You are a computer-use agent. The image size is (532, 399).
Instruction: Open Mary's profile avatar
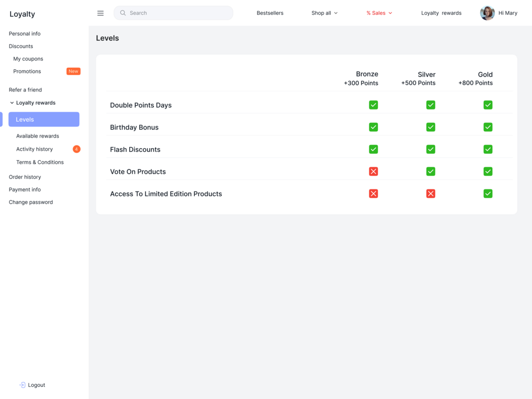click(487, 13)
